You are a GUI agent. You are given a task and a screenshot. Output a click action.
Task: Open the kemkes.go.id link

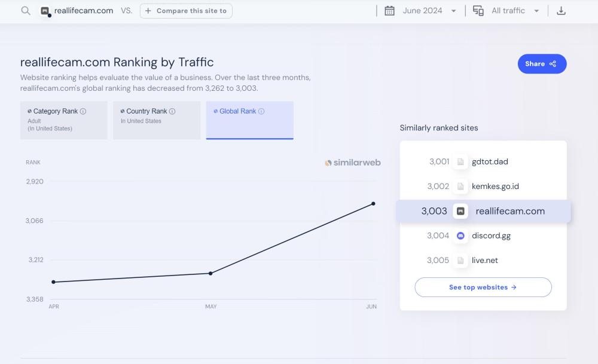[495, 186]
